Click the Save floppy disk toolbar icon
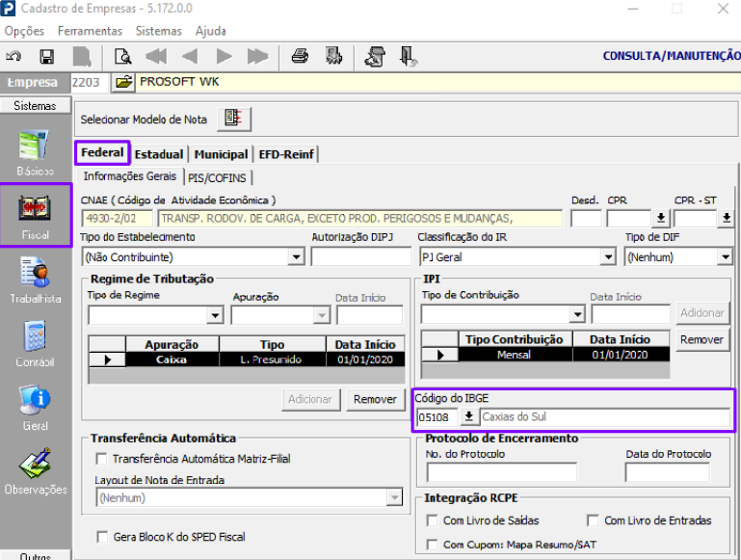Image resolution: width=741 pixels, height=560 pixels. [x=46, y=56]
